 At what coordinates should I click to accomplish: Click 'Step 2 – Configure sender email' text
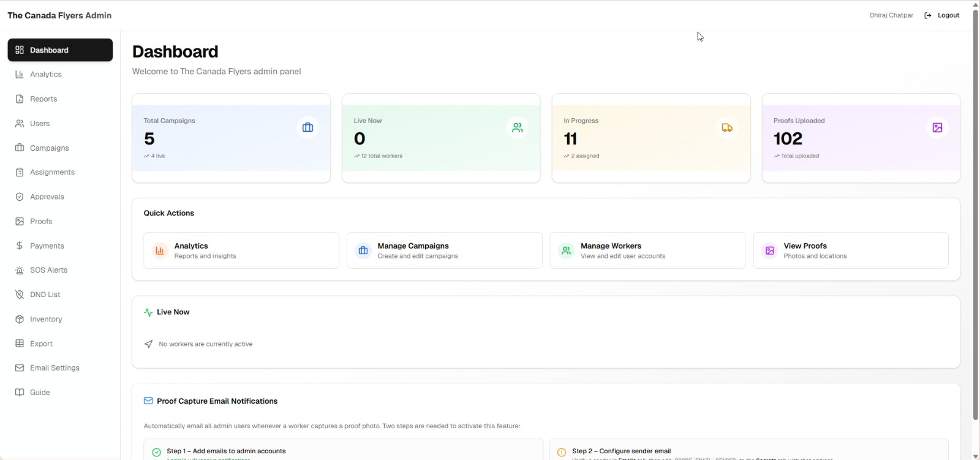tap(622, 451)
